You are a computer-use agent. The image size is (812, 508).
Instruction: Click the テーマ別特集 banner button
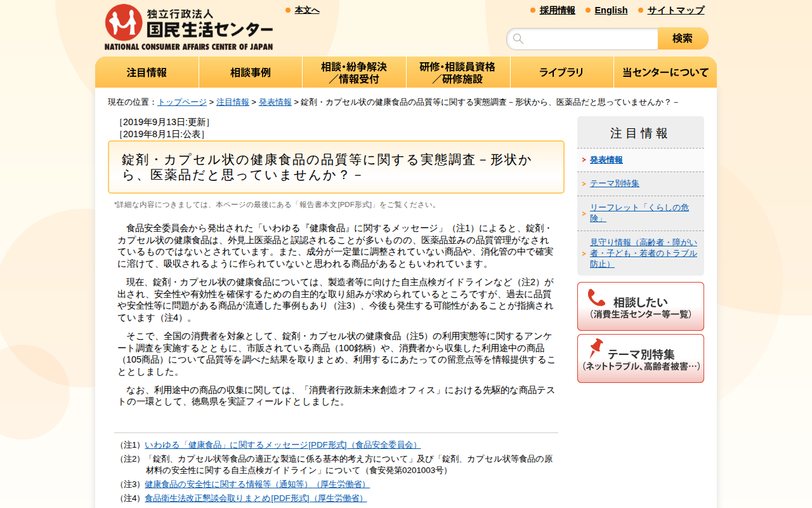(641, 358)
